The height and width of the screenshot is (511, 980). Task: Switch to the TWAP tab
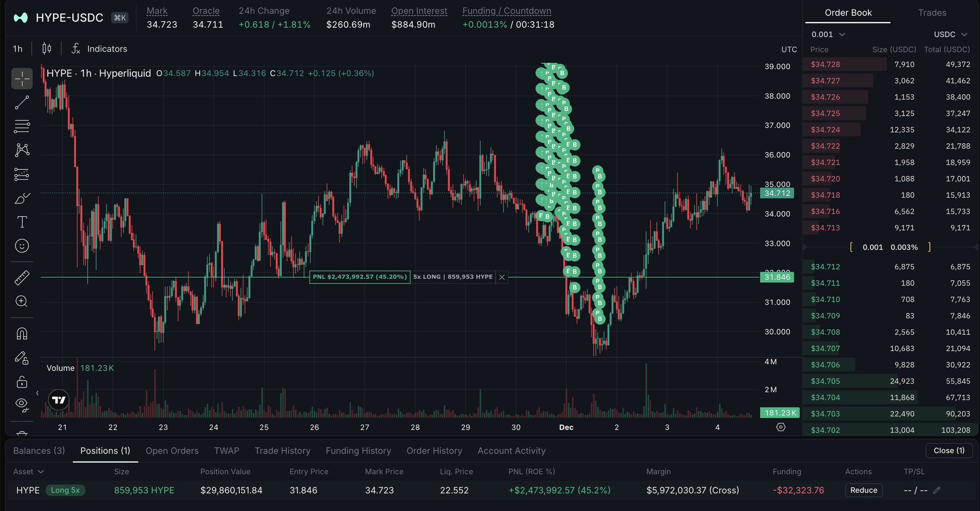(226, 451)
